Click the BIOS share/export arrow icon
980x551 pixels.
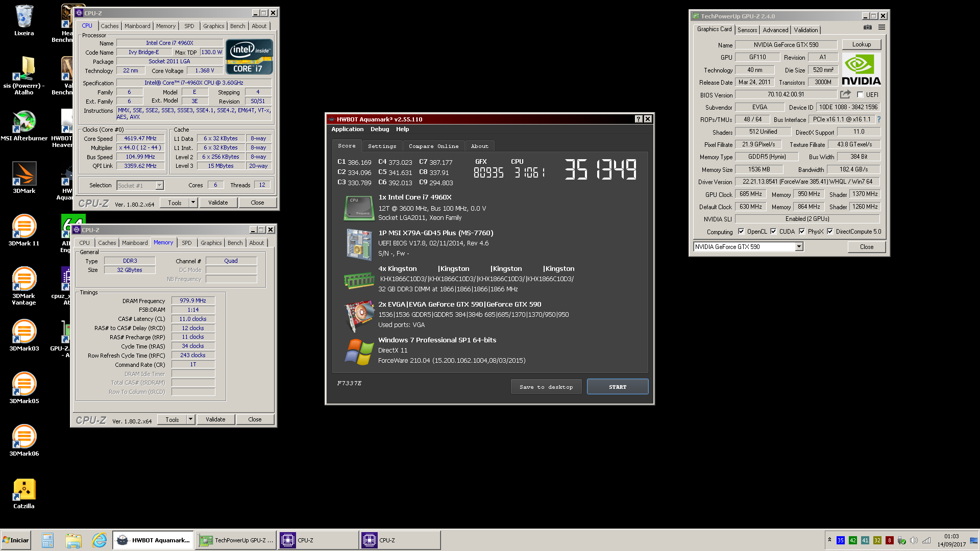pos(846,94)
